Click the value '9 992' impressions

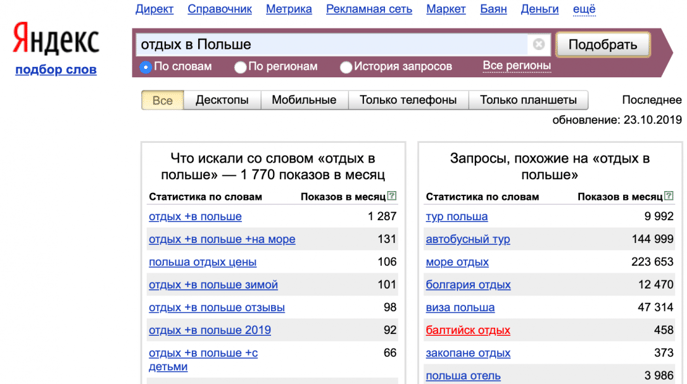(x=659, y=216)
